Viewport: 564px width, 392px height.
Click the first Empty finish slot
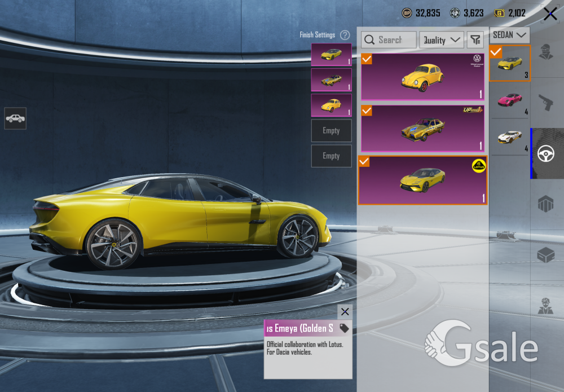click(x=331, y=131)
